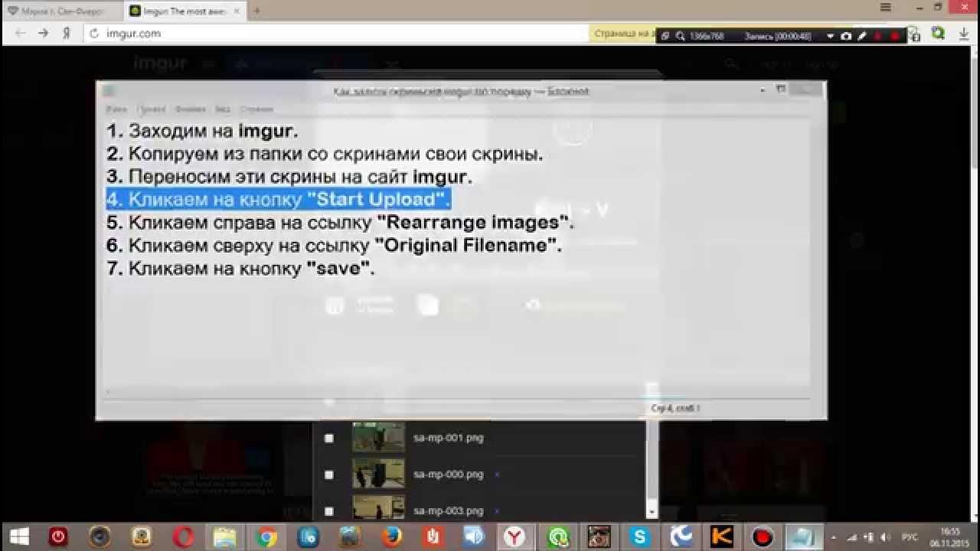Click line 5 'Rearrange images'
Screen dimensions: 980x551
pyautogui.click(x=340, y=223)
